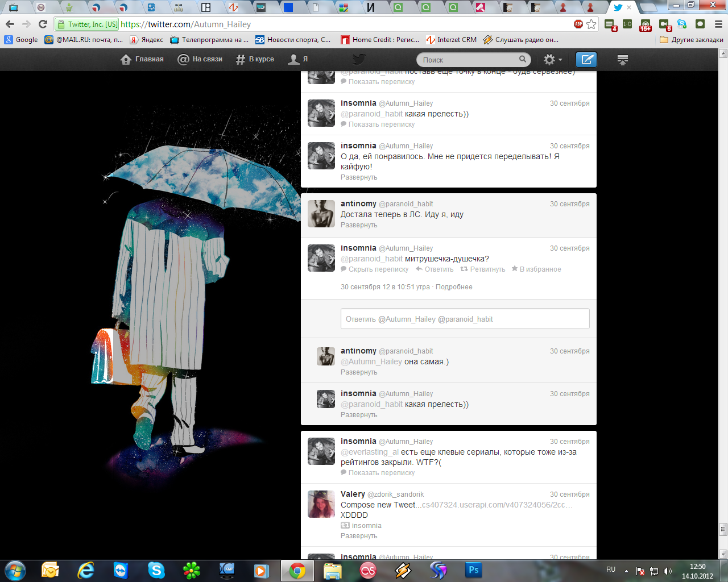Expand Valery's tweet via Развернуть
728x582 pixels.
(x=359, y=536)
